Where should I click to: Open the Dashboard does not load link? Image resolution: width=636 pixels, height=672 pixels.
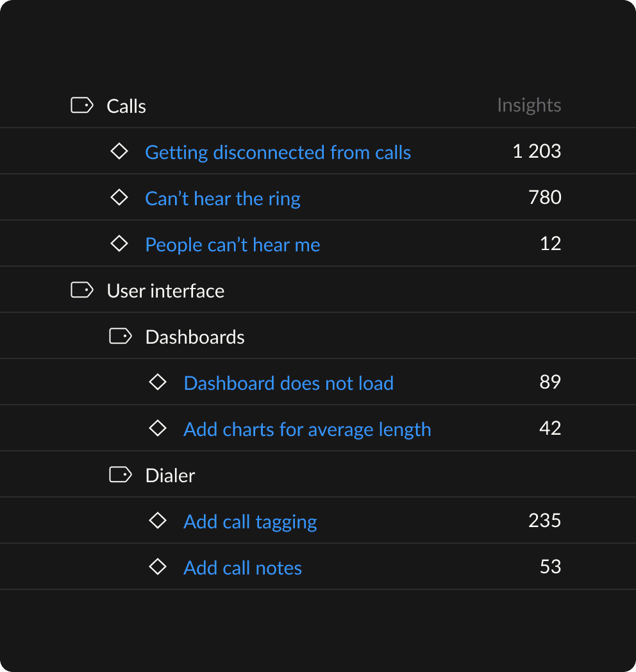[x=289, y=383]
